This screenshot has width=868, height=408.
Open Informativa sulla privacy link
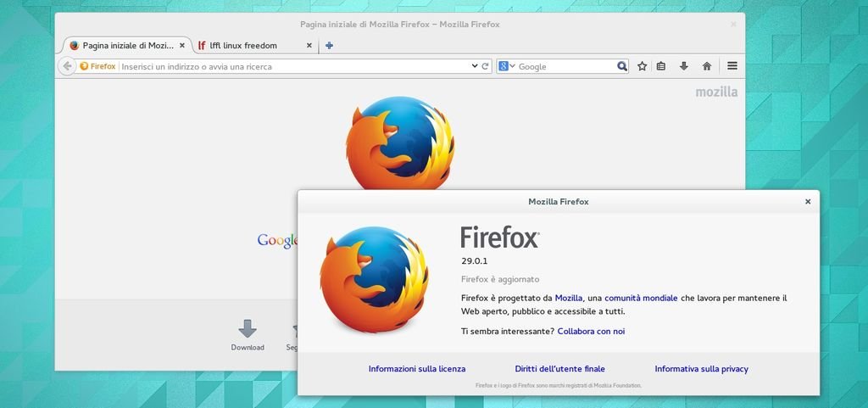pyautogui.click(x=701, y=369)
